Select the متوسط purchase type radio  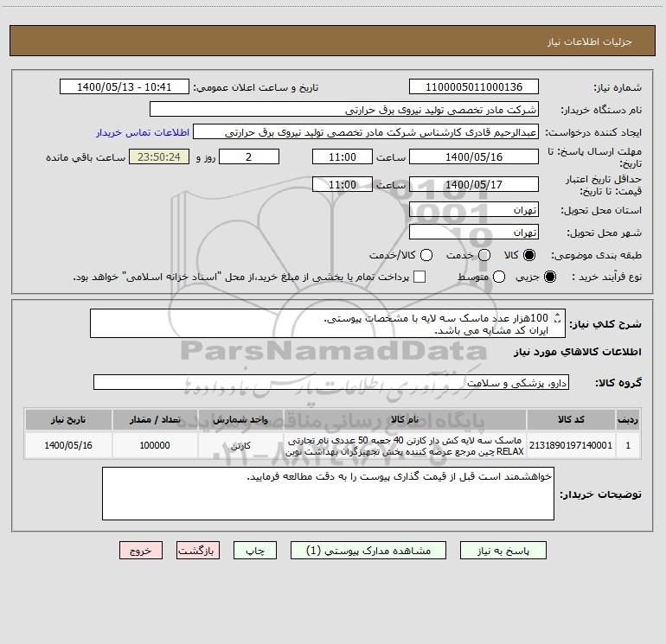pos(499,277)
